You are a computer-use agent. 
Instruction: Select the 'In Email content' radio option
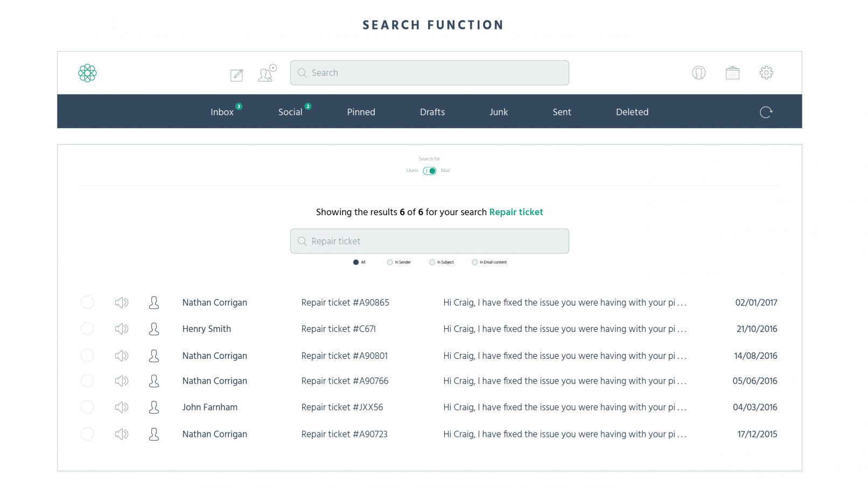(x=474, y=263)
